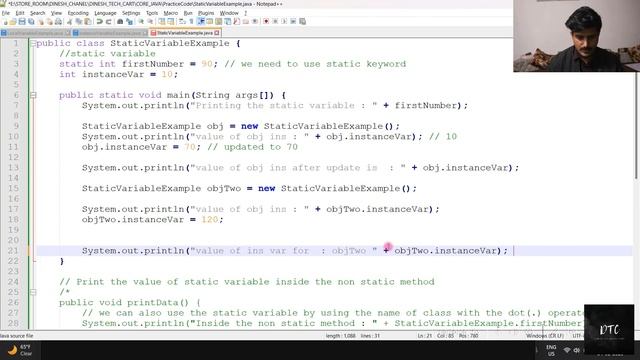Toggle indent guide toolbar icon
The image size is (640, 360).
click(201, 21)
